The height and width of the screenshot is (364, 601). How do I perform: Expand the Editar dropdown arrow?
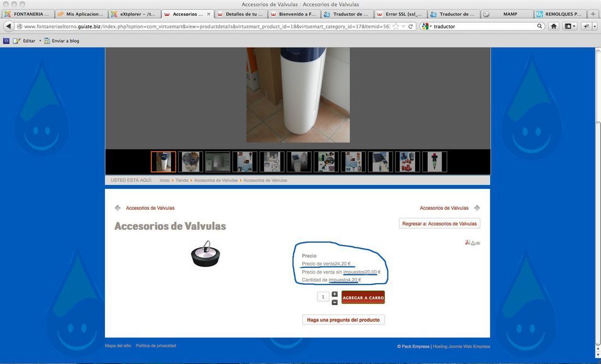click(x=40, y=41)
